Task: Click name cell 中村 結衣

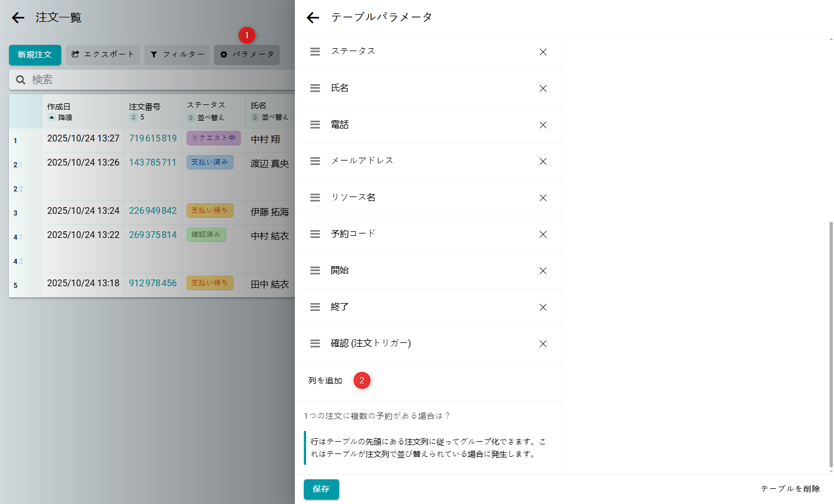Action: [x=270, y=236]
